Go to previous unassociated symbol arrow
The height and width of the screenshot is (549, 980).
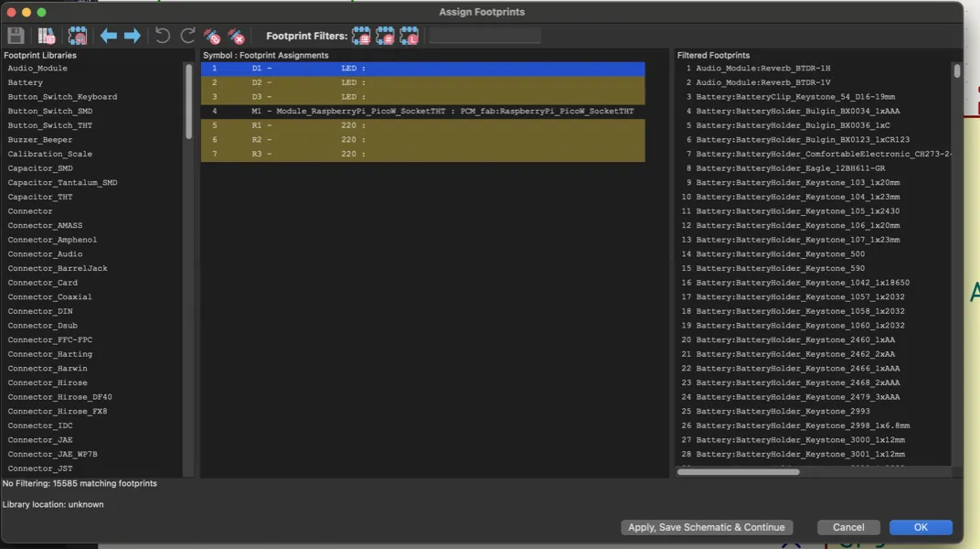point(109,36)
